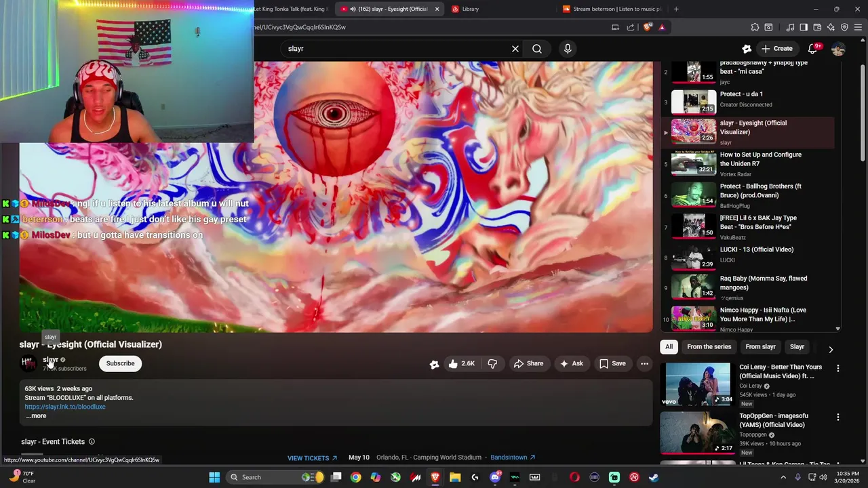The width and height of the screenshot is (868, 488).
Task: Click the Create button
Action: 776,49
